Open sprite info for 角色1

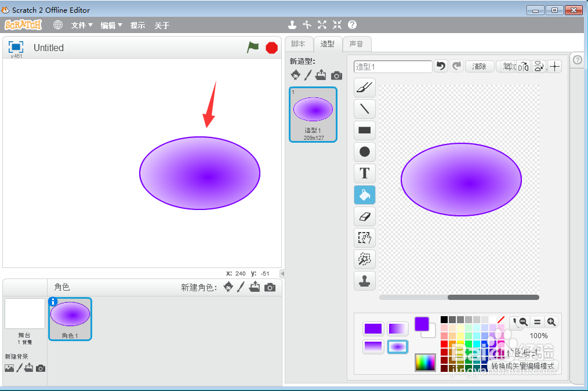pyautogui.click(x=53, y=301)
